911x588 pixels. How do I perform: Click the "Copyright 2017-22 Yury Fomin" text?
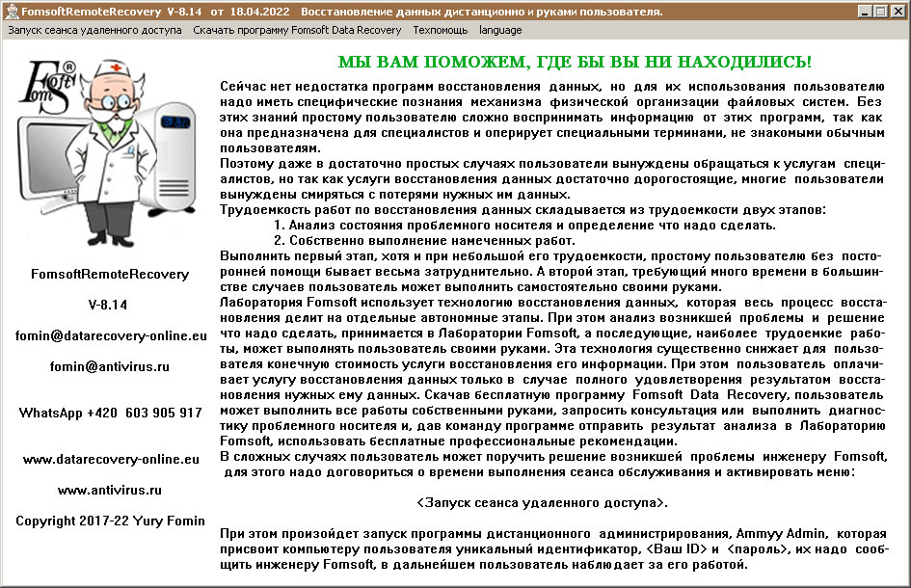pyautogui.click(x=109, y=521)
